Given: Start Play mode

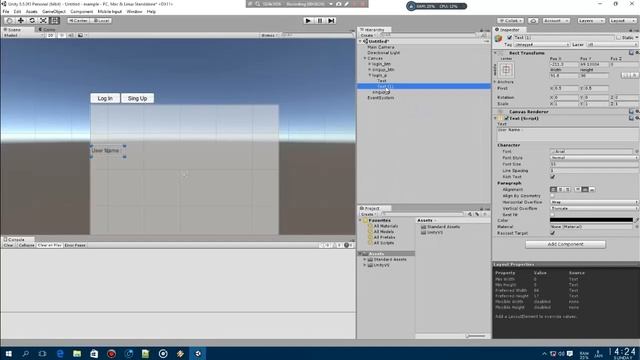Looking at the screenshot, I should tap(308, 20).
